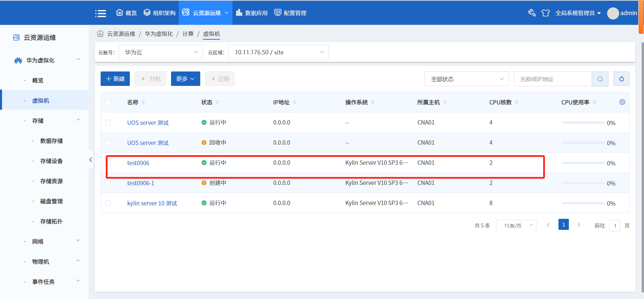Open the 云资源运维 top menu

206,13
